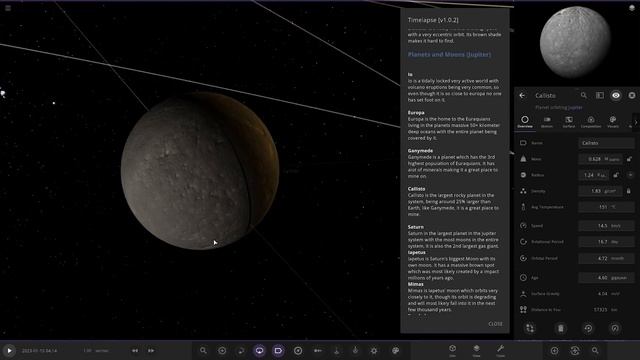
Task: Click the round button right of the Radius lock
Action: tap(630, 175)
